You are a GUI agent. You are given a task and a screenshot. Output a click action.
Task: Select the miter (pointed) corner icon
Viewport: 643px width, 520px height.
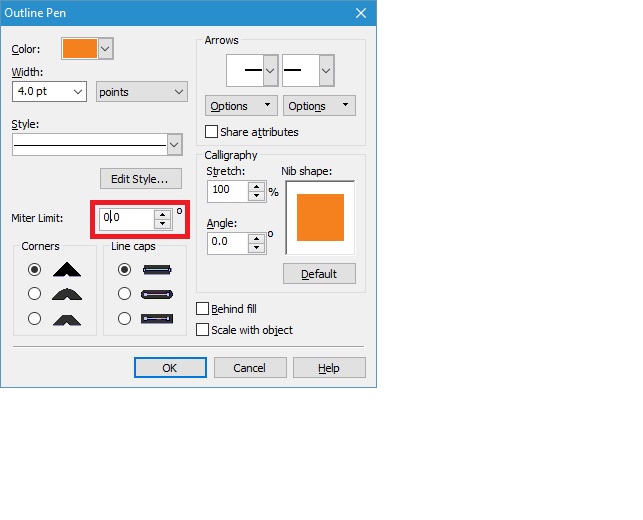[x=67, y=270]
